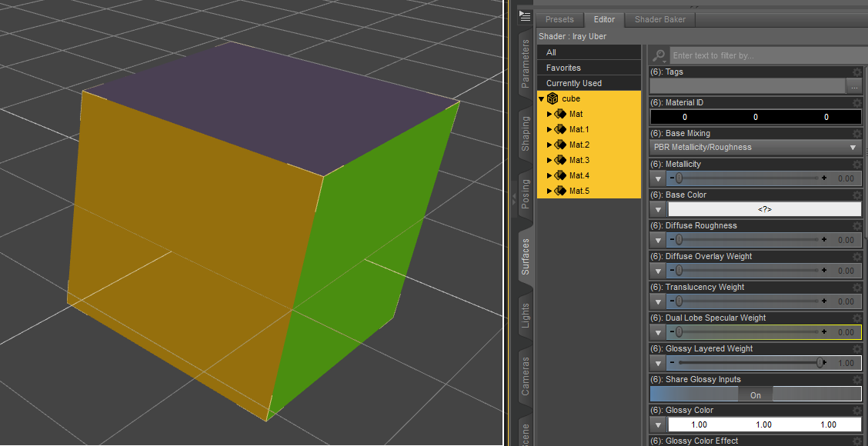868x446 pixels.
Task: Click the filter text input field
Action: [769, 56]
